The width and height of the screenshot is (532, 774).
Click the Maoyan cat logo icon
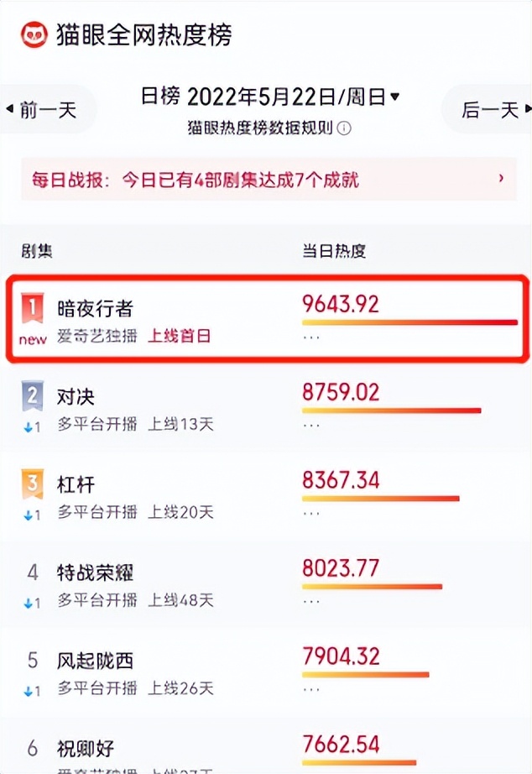(x=34, y=35)
